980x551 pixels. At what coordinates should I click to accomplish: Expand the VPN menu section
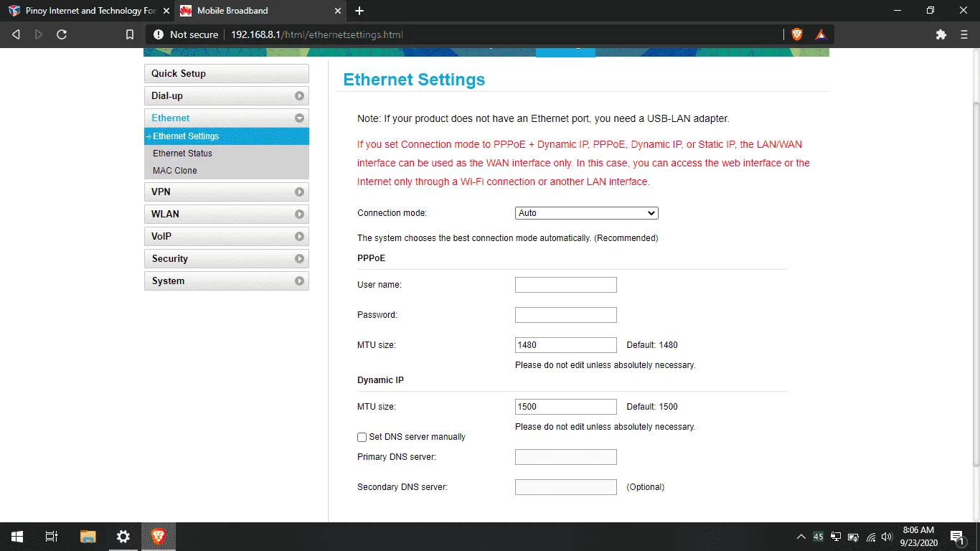click(227, 192)
